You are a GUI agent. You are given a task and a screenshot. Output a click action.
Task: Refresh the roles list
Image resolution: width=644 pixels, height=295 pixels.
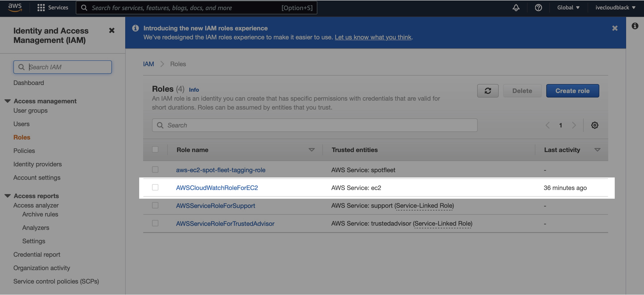(x=488, y=91)
